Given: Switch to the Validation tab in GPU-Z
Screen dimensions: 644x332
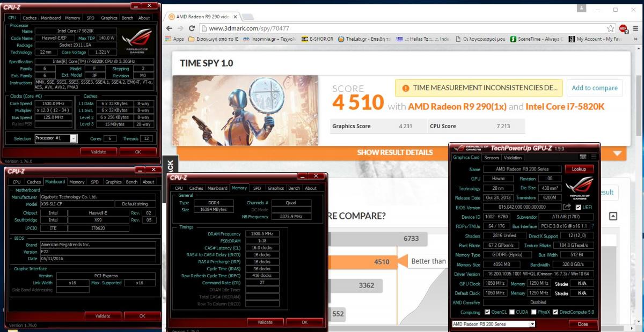Looking at the screenshot, I should point(513,158).
